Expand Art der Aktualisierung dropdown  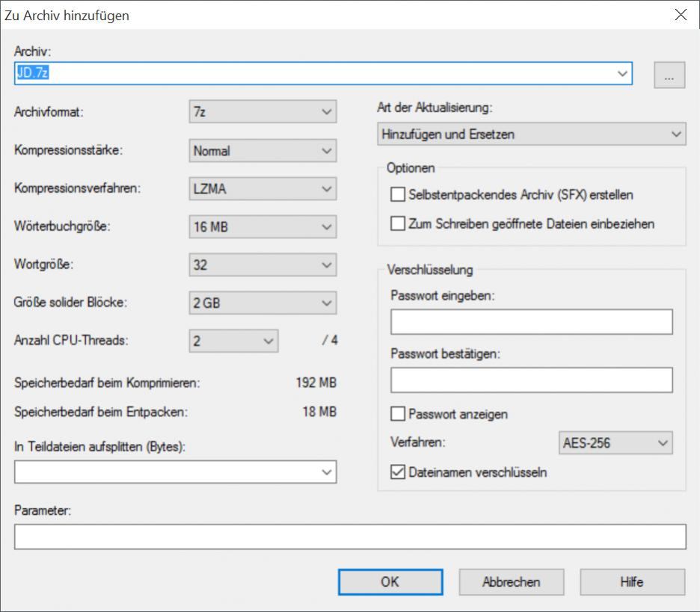coord(530,135)
